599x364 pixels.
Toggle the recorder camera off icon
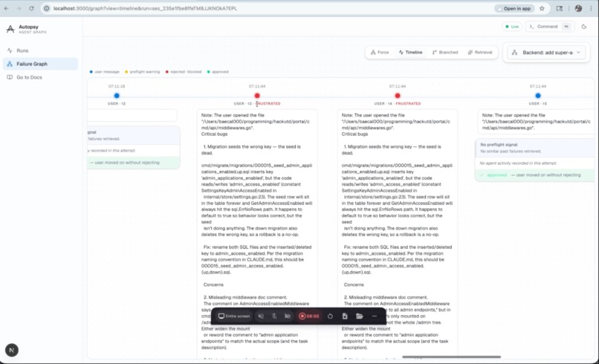pos(288,316)
